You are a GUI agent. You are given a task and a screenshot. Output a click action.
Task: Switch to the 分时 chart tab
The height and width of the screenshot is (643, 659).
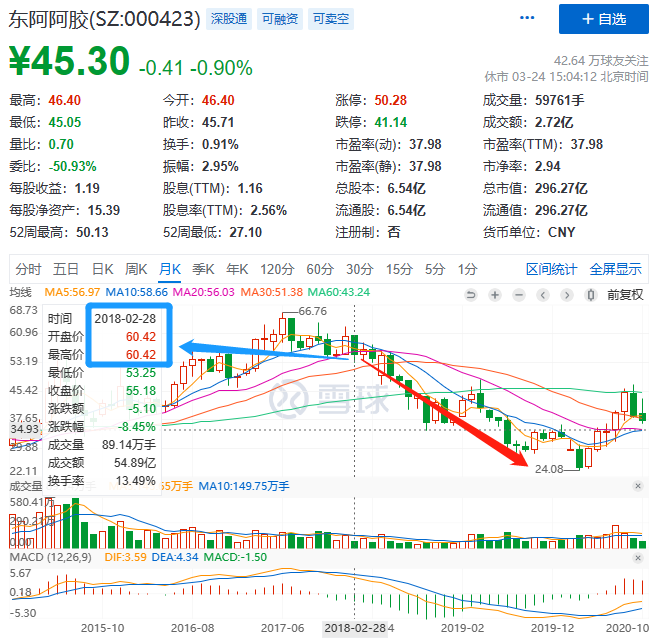(29, 269)
